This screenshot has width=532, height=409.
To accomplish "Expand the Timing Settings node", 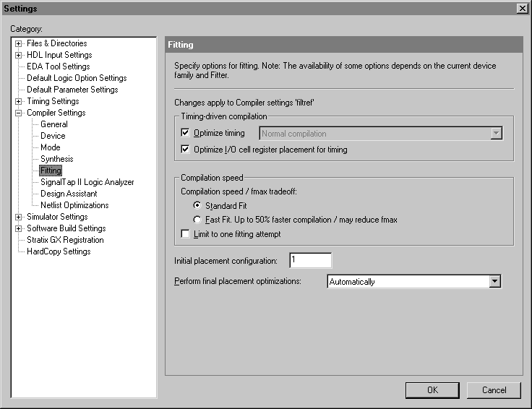I will [18, 101].
